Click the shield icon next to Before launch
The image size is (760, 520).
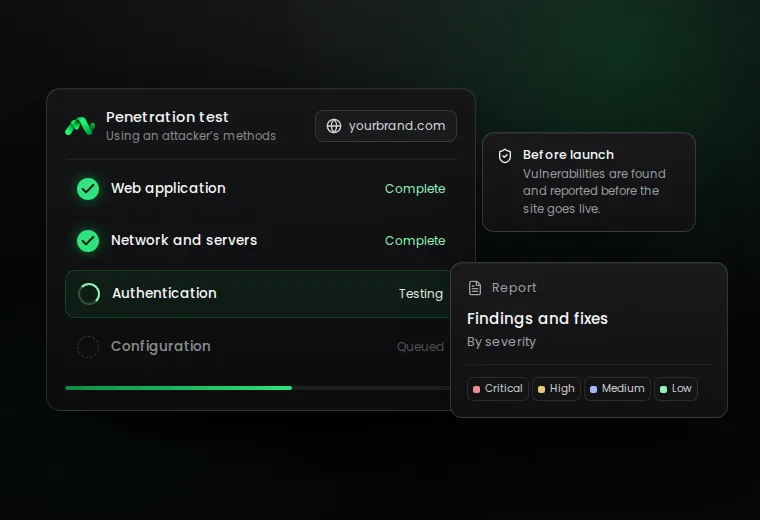click(505, 156)
